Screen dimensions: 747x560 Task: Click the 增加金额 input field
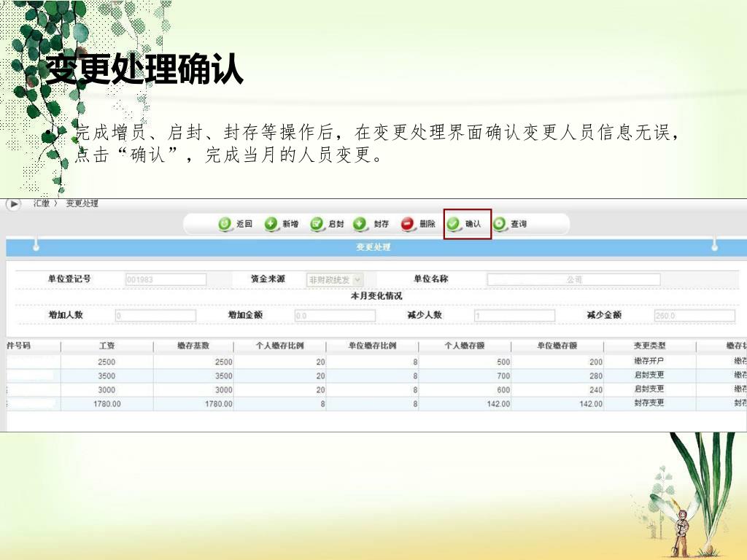335,315
